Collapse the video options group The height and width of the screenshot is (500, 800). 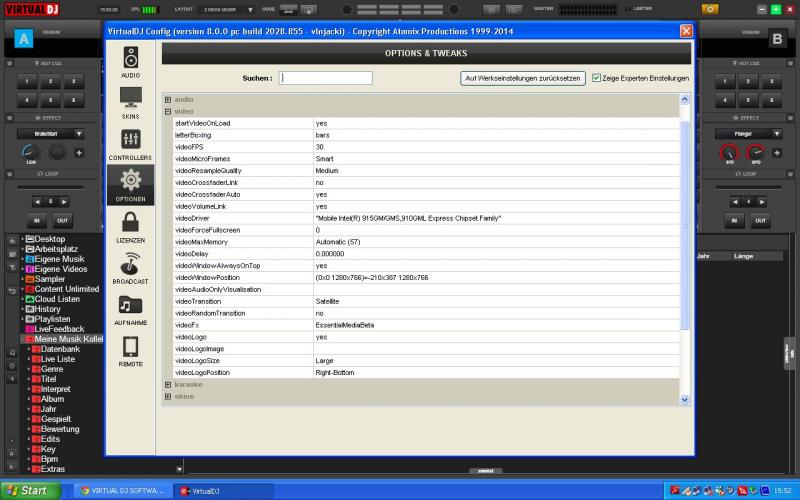pos(168,111)
